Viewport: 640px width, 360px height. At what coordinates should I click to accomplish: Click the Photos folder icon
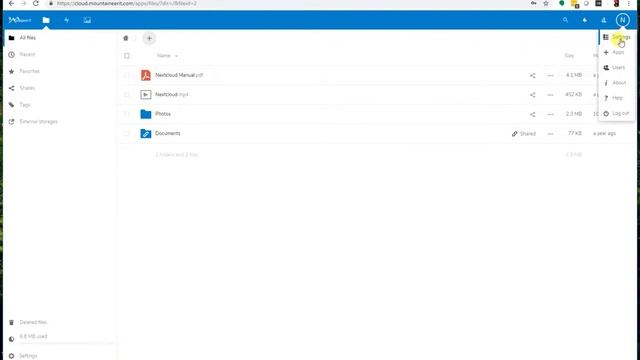pyautogui.click(x=146, y=114)
